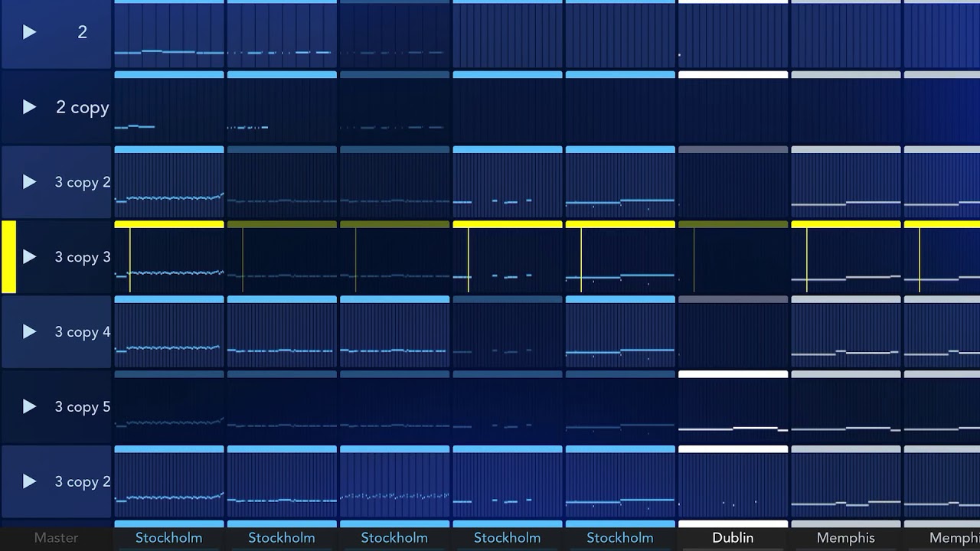The width and height of the screenshot is (980, 551).
Task: Launch the full Memphis clip in 3 copy 5 row
Action: (x=846, y=407)
